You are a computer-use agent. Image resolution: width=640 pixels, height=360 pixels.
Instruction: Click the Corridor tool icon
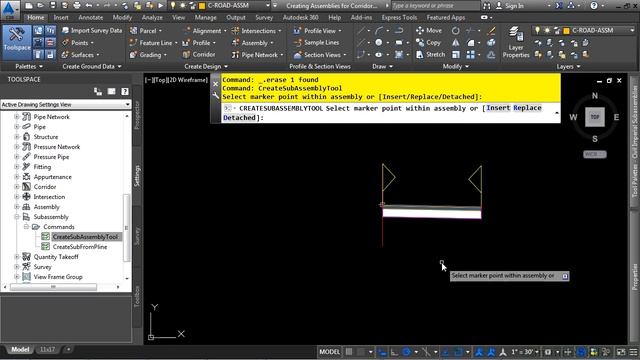(187, 54)
